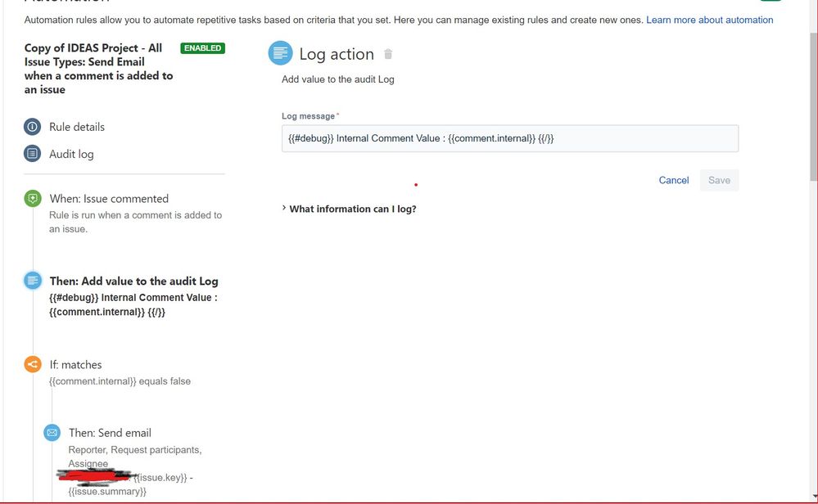Select the blue log action step icon
This screenshot has width=818, height=504.
tap(33, 281)
